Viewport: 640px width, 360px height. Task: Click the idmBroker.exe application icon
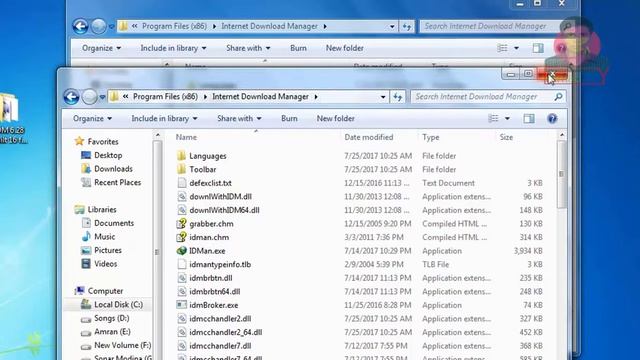click(x=182, y=305)
